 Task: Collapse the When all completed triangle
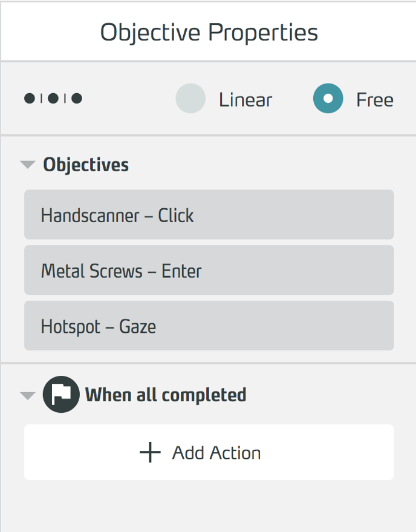click(x=28, y=396)
